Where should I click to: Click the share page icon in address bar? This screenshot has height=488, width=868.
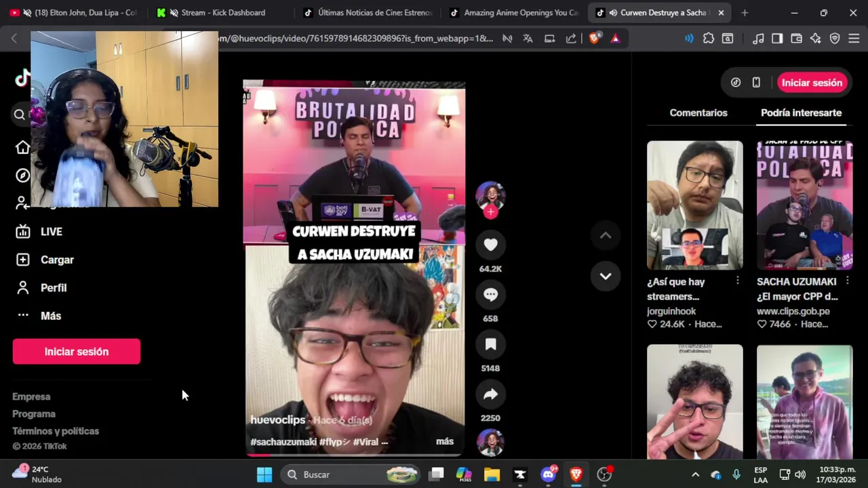coord(571,39)
